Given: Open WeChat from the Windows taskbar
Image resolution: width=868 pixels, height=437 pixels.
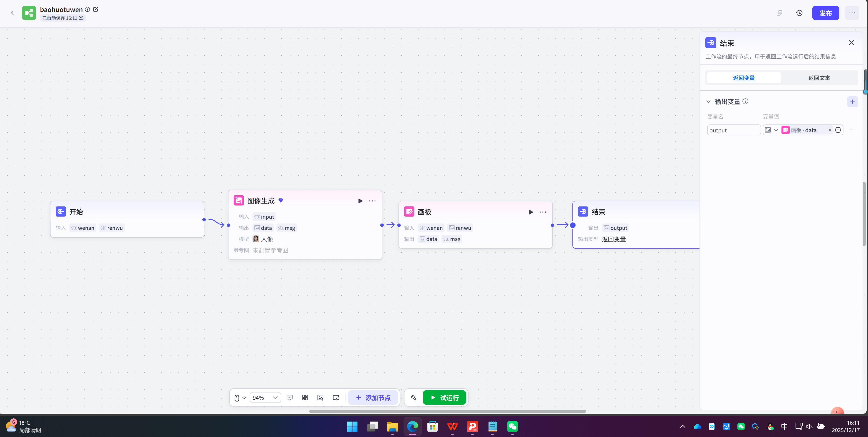Looking at the screenshot, I should (x=513, y=427).
